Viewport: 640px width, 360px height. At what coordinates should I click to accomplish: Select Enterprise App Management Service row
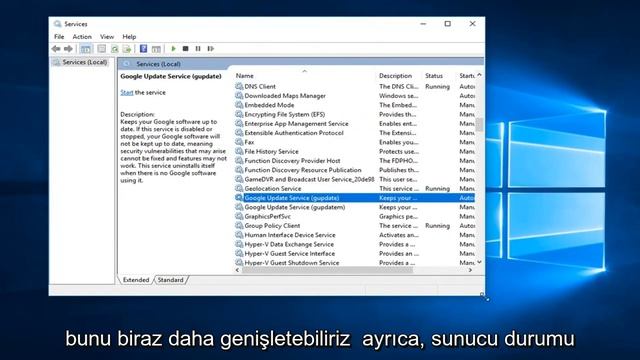tap(354, 124)
